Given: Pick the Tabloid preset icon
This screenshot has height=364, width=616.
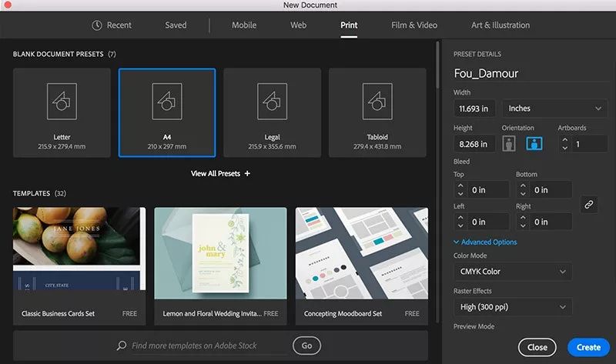Looking at the screenshot, I should pos(377,101).
